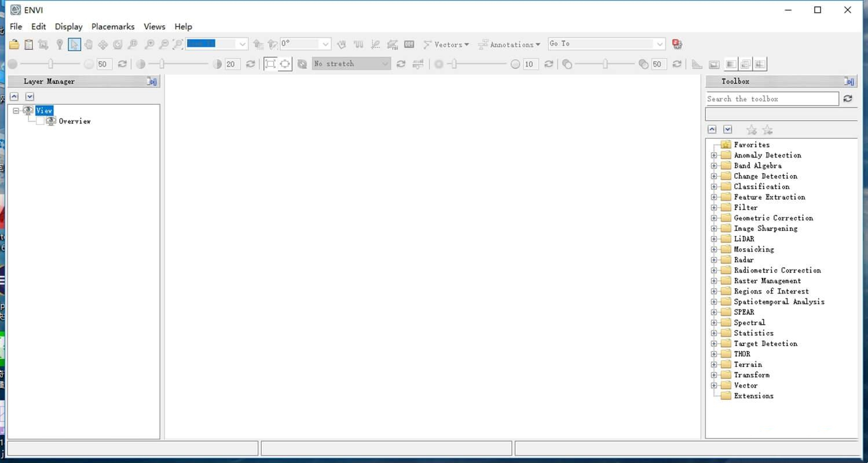This screenshot has height=463, width=868.
Task: Select the Fly four-arrow tool
Action: click(x=103, y=44)
